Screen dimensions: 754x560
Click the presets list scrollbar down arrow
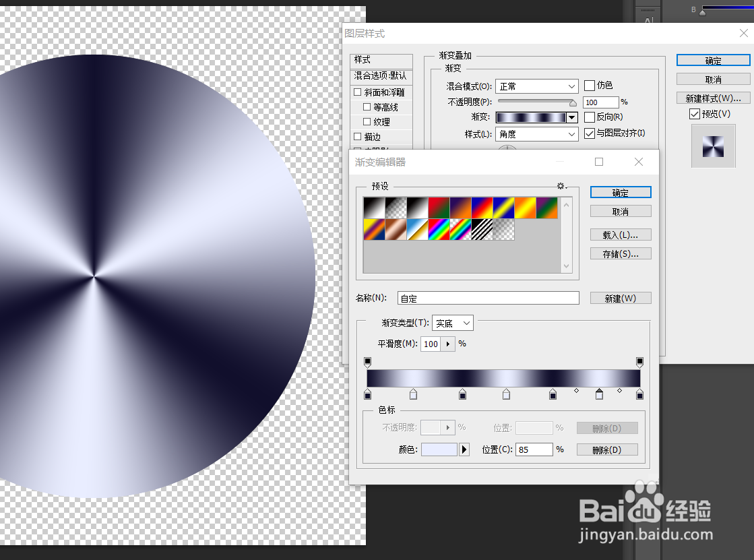pyautogui.click(x=567, y=266)
